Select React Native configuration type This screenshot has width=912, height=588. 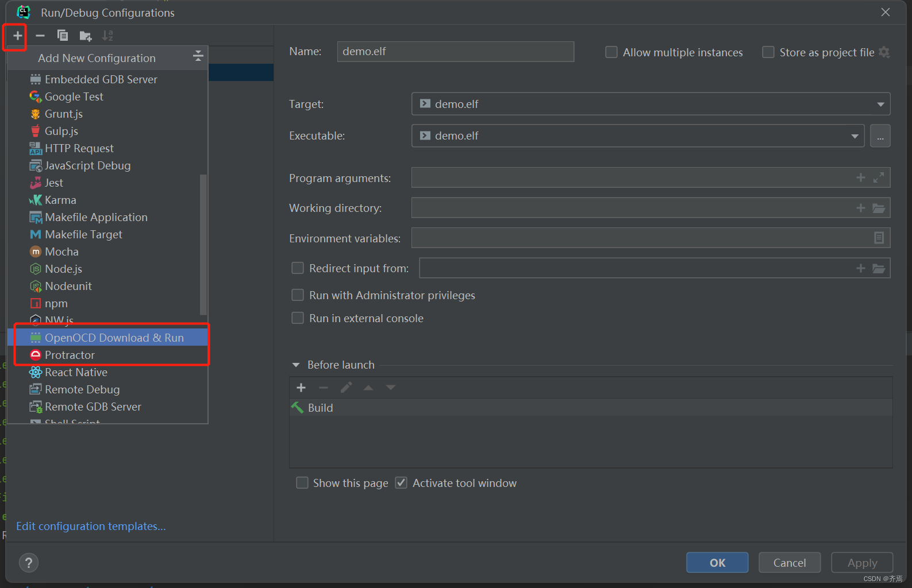point(107,372)
